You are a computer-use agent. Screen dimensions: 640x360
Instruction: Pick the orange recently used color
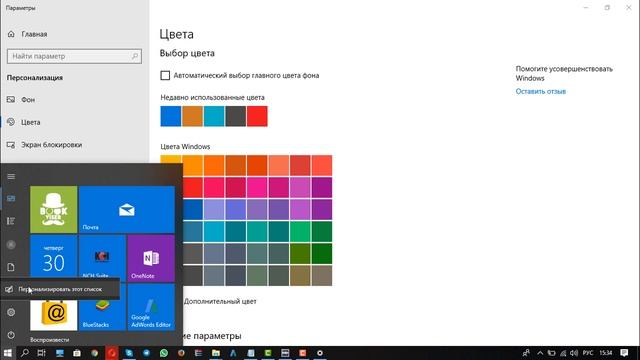click(x=192, y=116)
